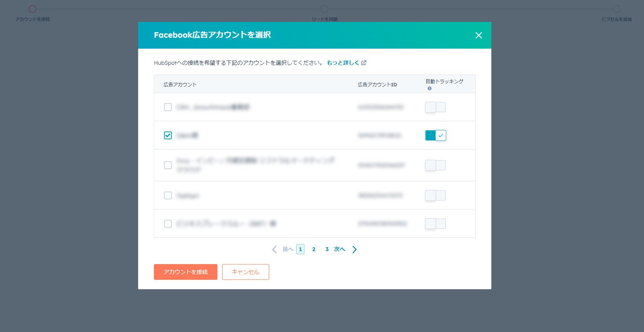This screenshot has width=644, height=332.
Task: Select the リードを同期 step circle
Action: point(325,9)
